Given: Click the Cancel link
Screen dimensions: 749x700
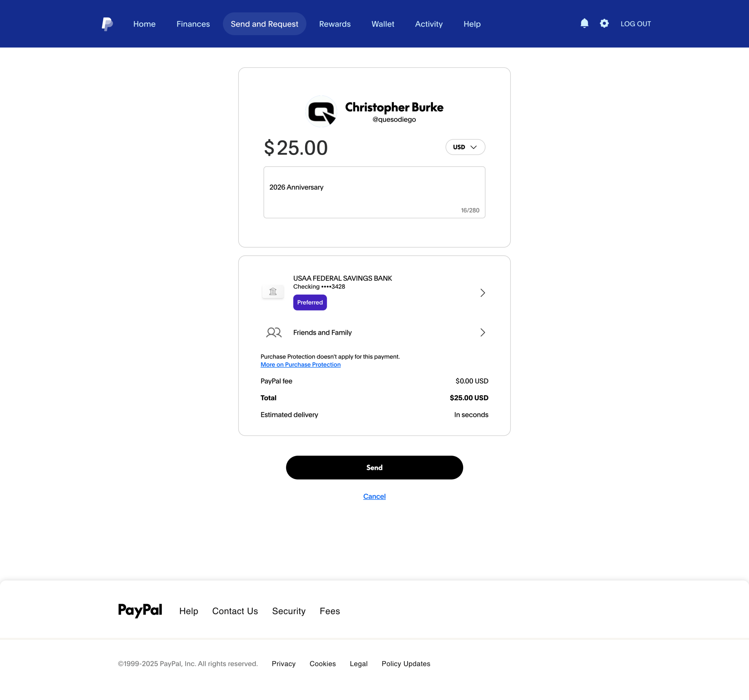Looking at the screenshot, I should coord(374,496).
